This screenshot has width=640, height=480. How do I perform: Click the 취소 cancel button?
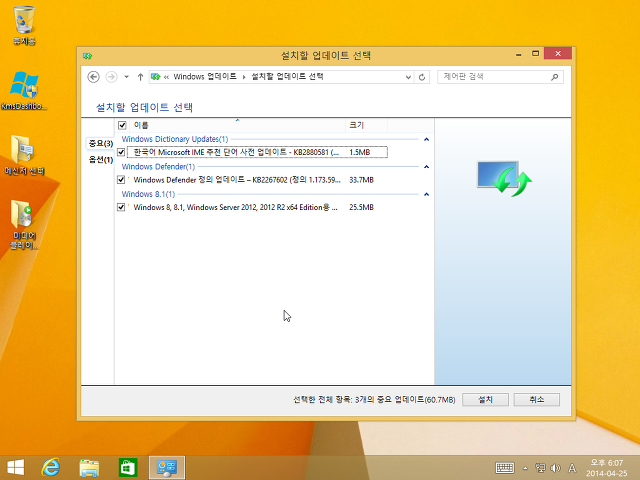[536, 400]
